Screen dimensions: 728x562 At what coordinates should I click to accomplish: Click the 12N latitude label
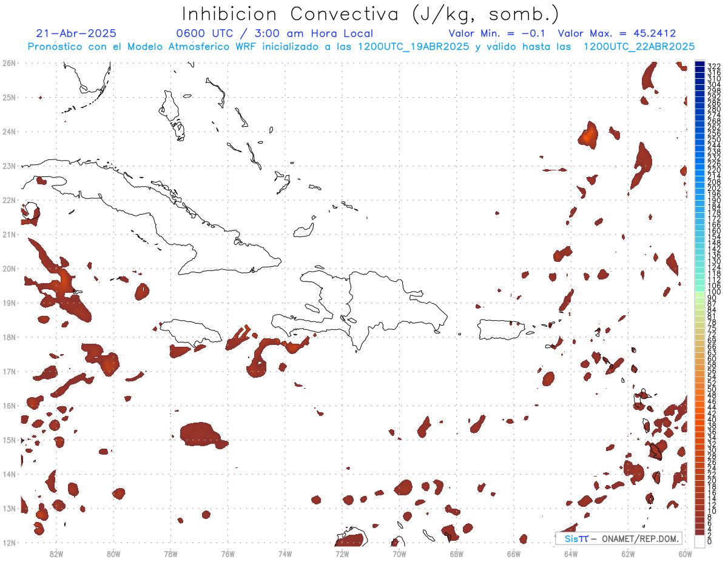9,543
